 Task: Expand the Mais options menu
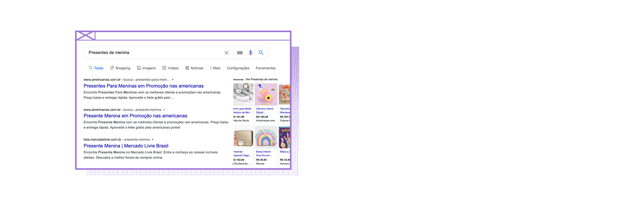[215, 68]
